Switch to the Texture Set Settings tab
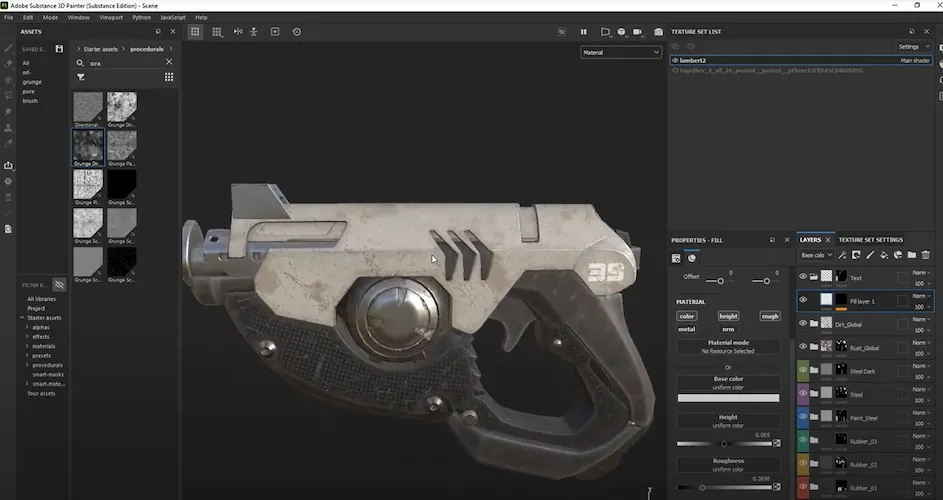 tap(870, 240)
